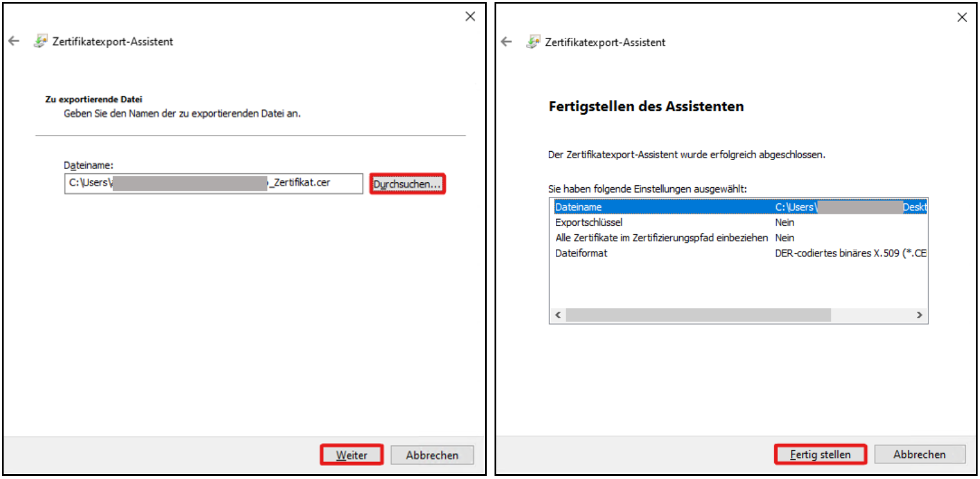The width and height of the screenshot is (980, 479).
Task: Select Alle Zertifikate im Zertifizierungspfad row
Action: click(x=662, y=238)
